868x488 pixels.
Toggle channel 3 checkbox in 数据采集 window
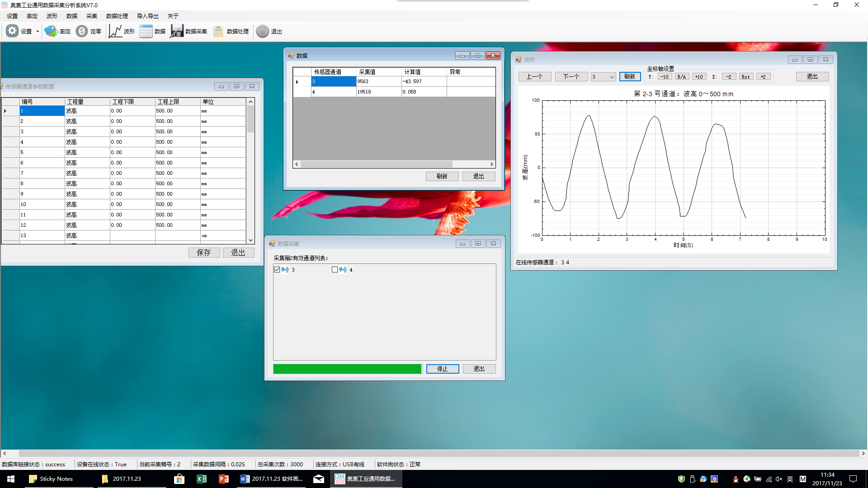(277, 270)
